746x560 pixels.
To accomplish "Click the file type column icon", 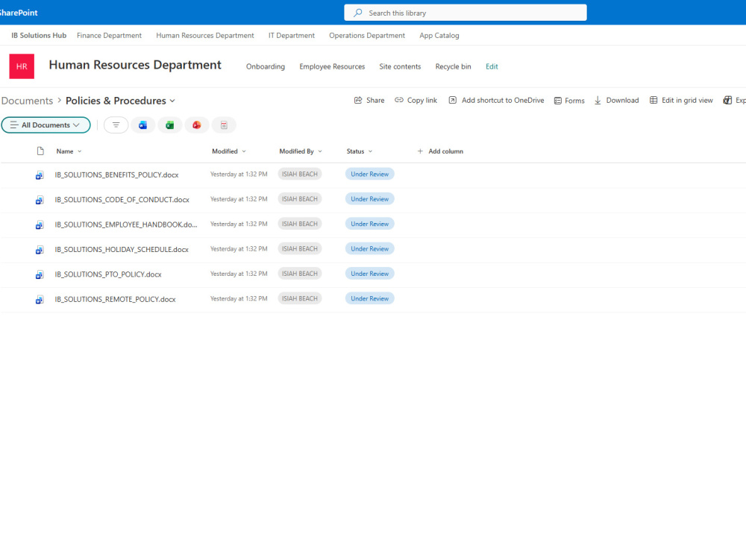I will coord(40,151).
